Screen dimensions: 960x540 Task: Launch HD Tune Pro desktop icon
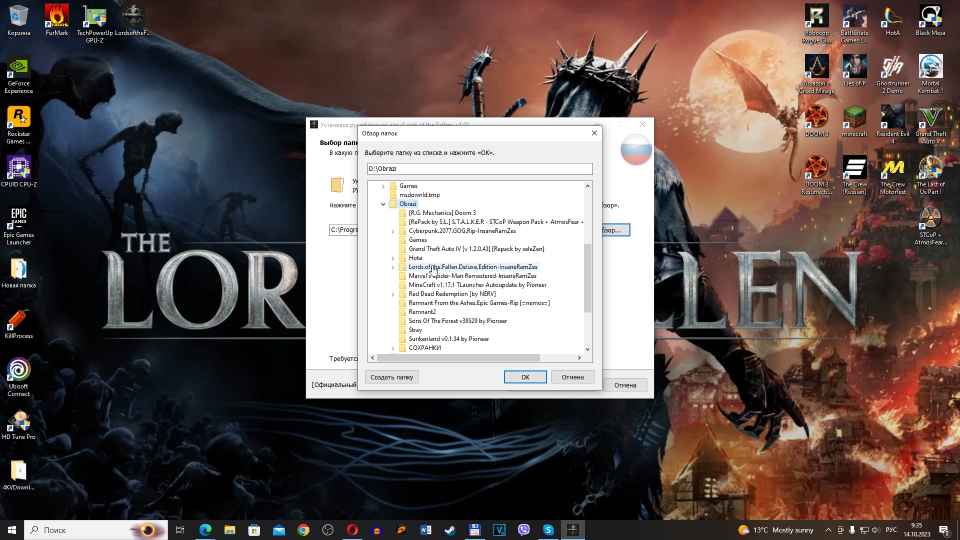(x=18, y=424)
